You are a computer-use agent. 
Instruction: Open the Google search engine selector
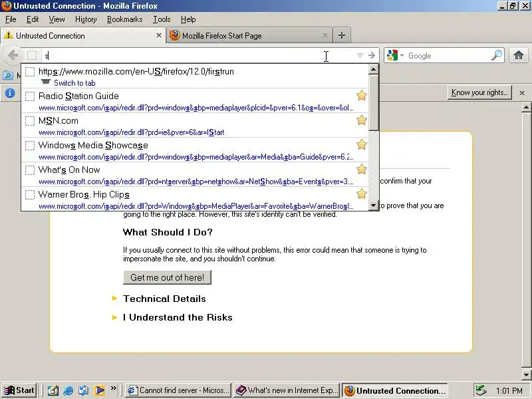click(395, 55)
